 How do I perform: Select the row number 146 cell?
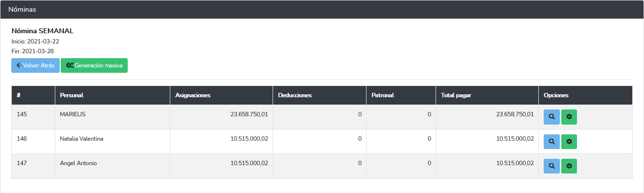tap(33, 141)
